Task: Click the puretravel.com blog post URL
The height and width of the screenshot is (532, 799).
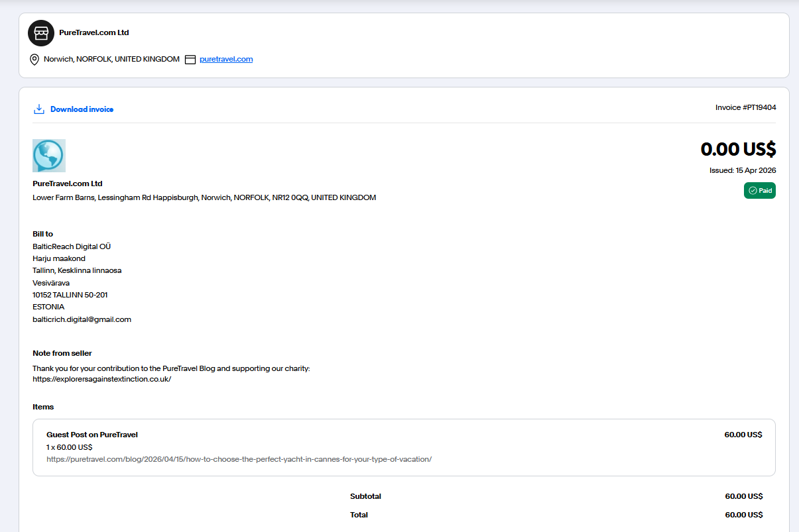Action: click(x=239, y=459)
